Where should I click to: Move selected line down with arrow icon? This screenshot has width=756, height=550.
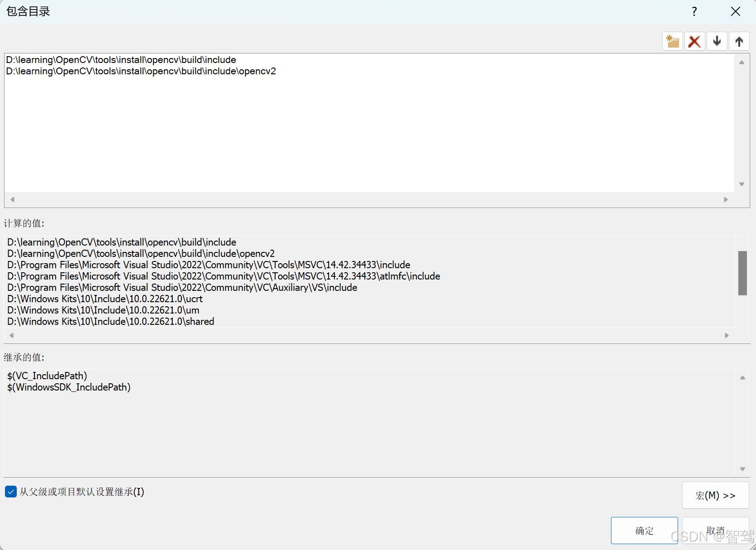point(717,42)
